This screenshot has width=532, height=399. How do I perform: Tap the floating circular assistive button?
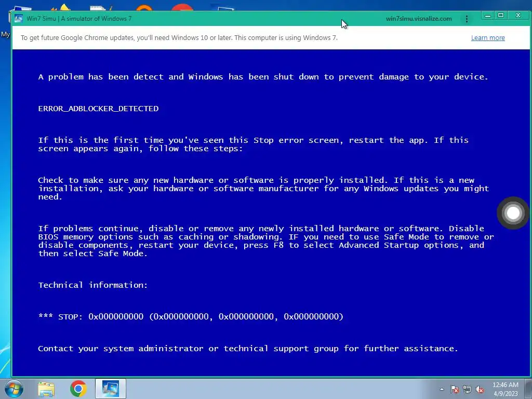pos(513,213)
